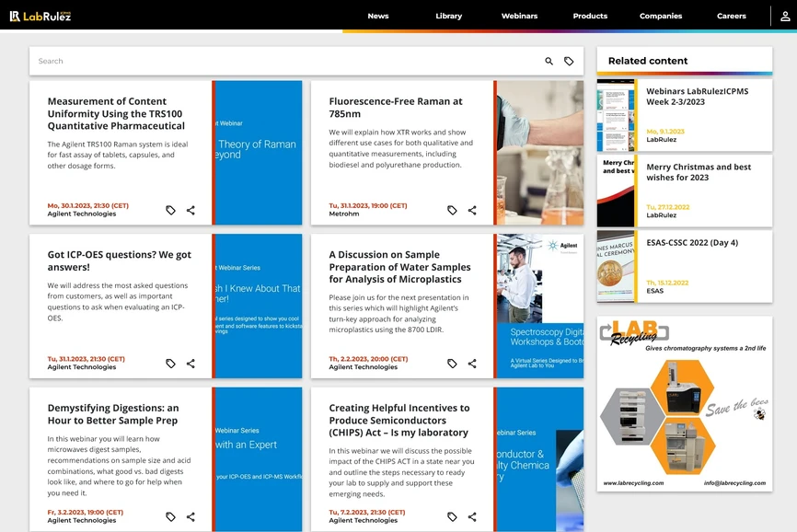Share the Fluorescence-Free Raman webinar
Image resolution: width=797 pixels, height=532 pixels.
(472, 211)
